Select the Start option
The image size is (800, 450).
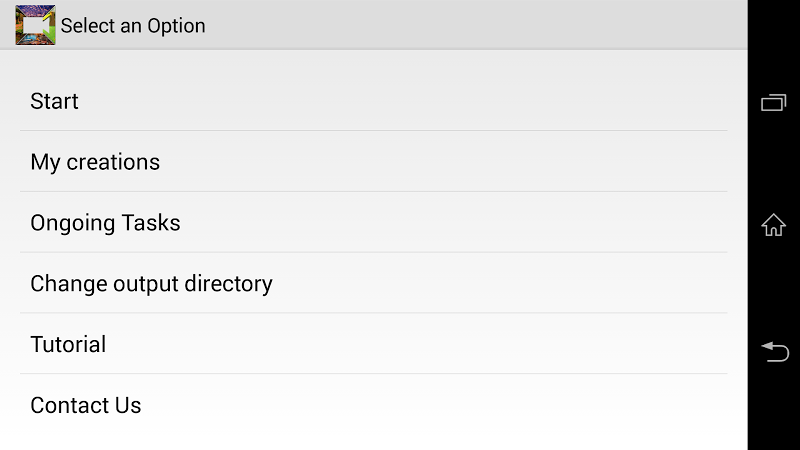tap(373, 101)
